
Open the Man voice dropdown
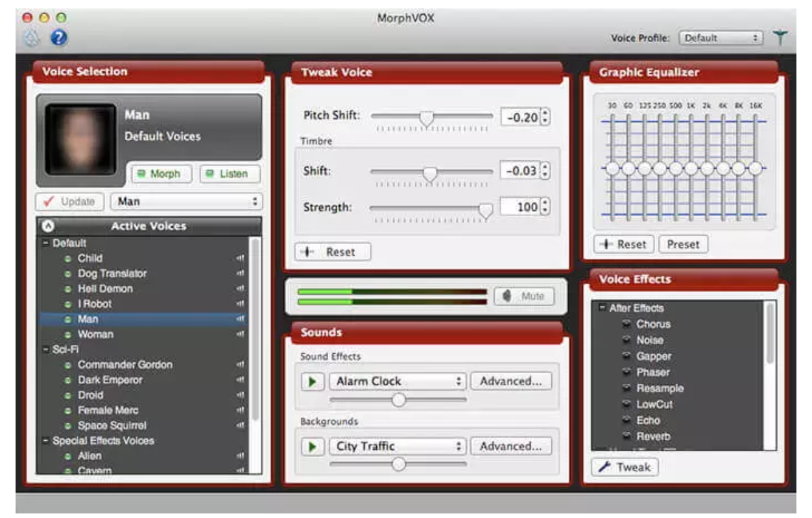[187, 202]
